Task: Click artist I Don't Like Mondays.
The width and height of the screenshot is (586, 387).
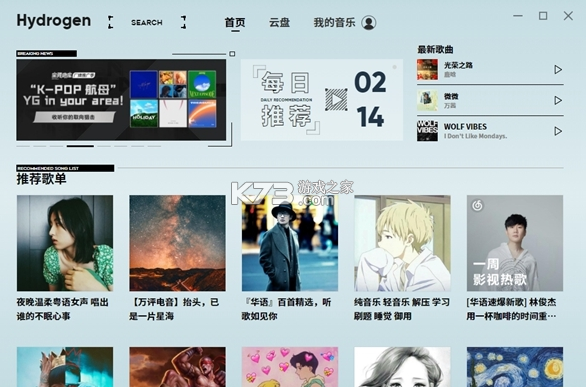Action: pos(475,136)
